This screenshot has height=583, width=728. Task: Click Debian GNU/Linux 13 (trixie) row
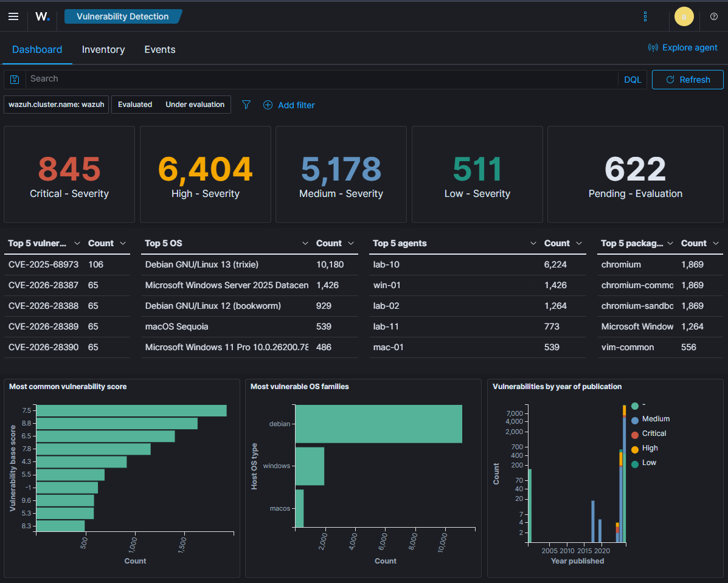pyautogui.click(x=249, y=264)
